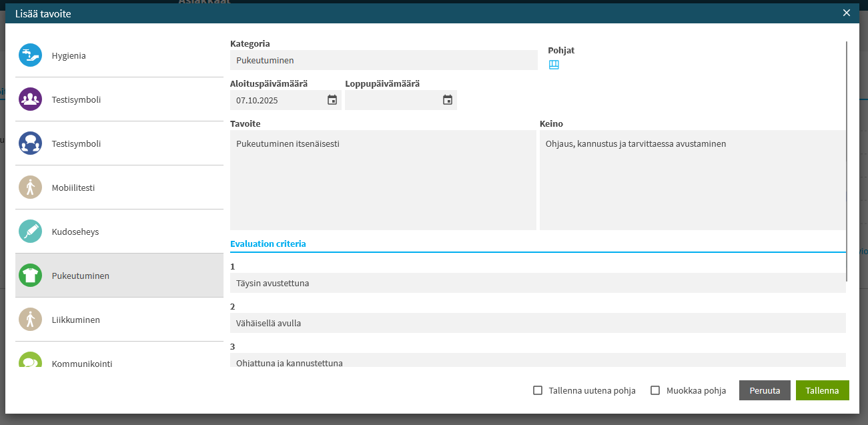
Task: Select the purple Testisymboli group icon
Action: (x=30, y=99)
